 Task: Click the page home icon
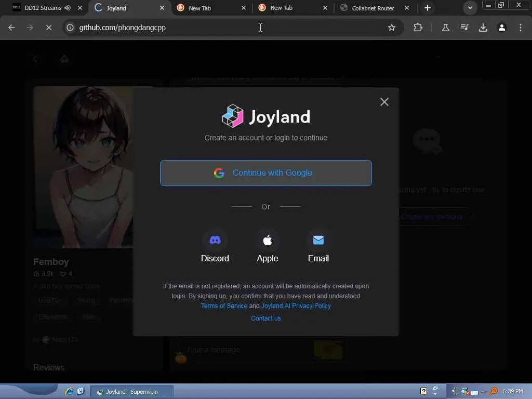pyautogui.click(x=64, y=59)
